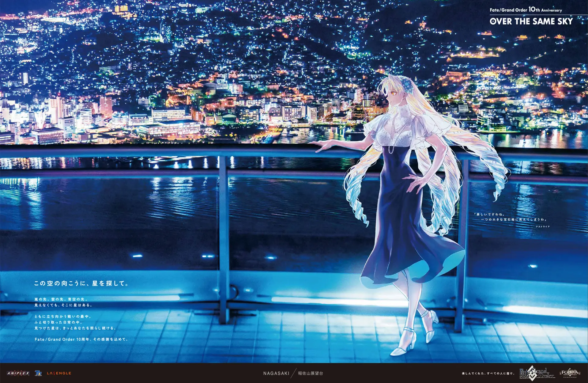Click the "OVER THE SAME SKY" title
This screenshot has width=588, height=383.
[531, 21]
